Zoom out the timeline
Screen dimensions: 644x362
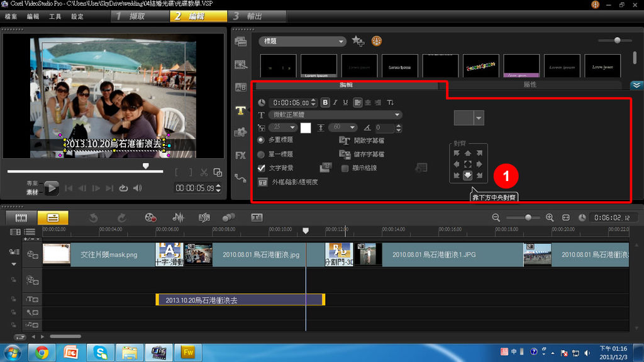[496, 217]
